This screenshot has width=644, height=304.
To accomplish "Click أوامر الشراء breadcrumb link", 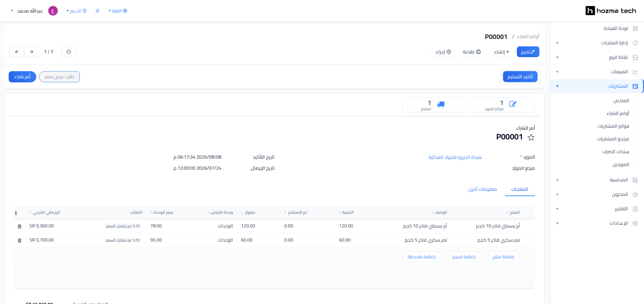I will pyautogui.click(x=528, y=36).
